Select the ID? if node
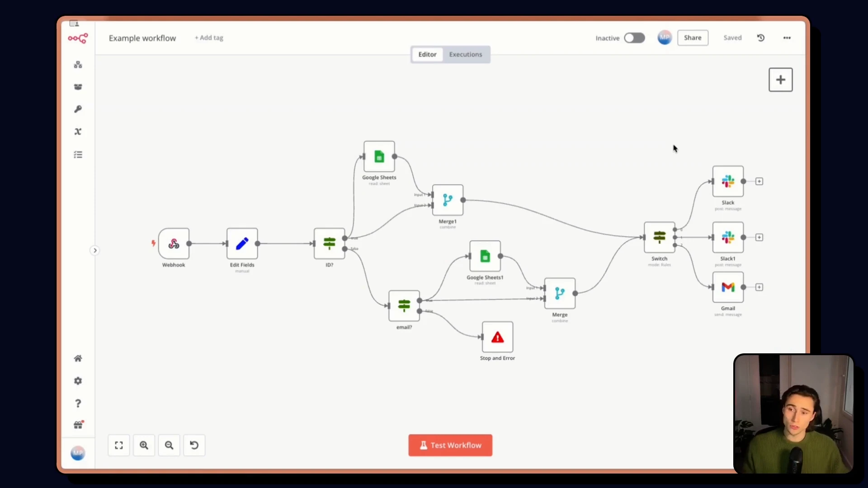The height and width of the screenshot is (488, 868). coord(330,244)
